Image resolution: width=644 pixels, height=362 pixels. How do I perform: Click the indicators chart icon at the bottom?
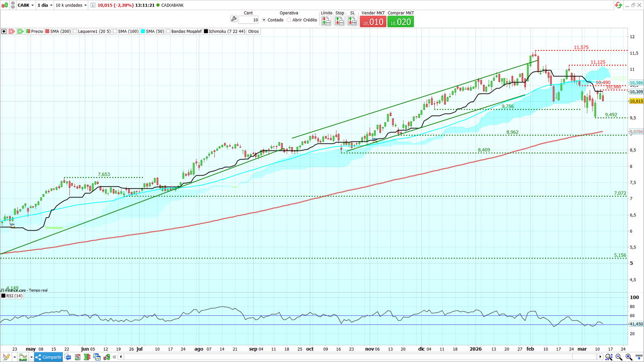tap(23, 357)
